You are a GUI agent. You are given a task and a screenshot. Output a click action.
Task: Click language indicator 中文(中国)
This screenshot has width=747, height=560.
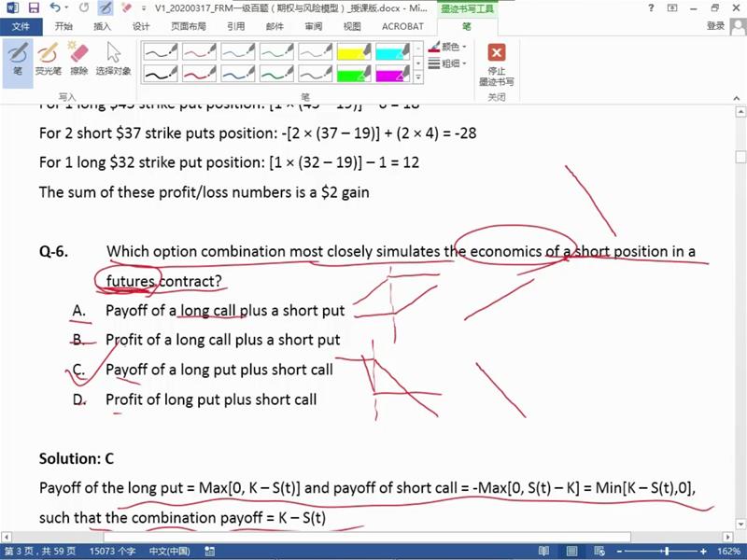(169, 551)
